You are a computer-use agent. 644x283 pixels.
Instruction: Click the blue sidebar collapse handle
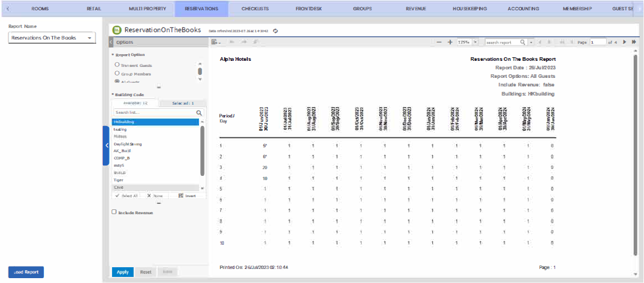pos(106,145)
